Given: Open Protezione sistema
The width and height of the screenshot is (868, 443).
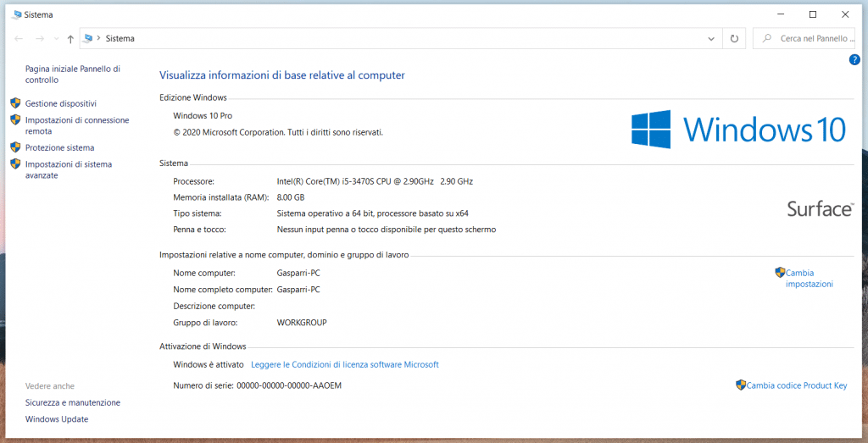Looking at the screenshot, I should coord(59,147).
